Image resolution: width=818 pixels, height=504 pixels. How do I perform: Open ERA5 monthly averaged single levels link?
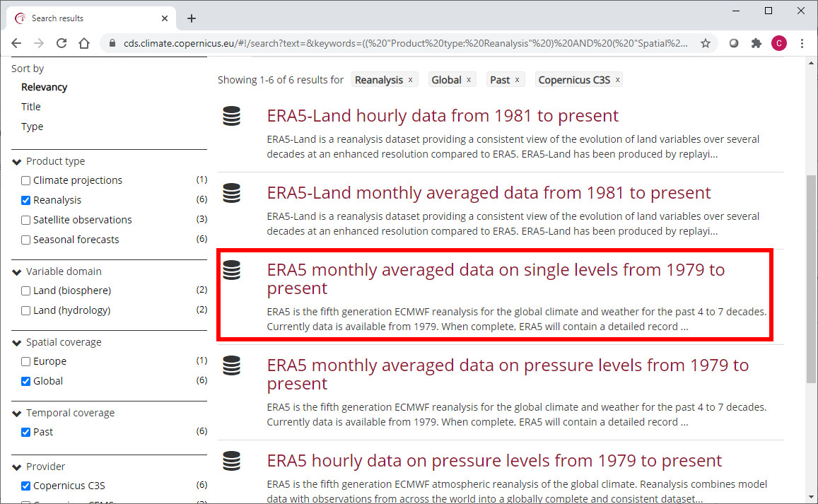click(x=496, y=279)
